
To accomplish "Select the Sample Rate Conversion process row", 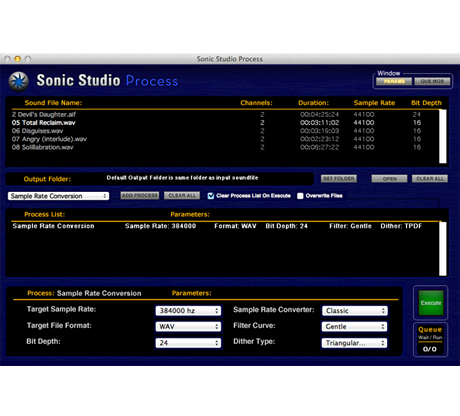I will click(225, 226).
